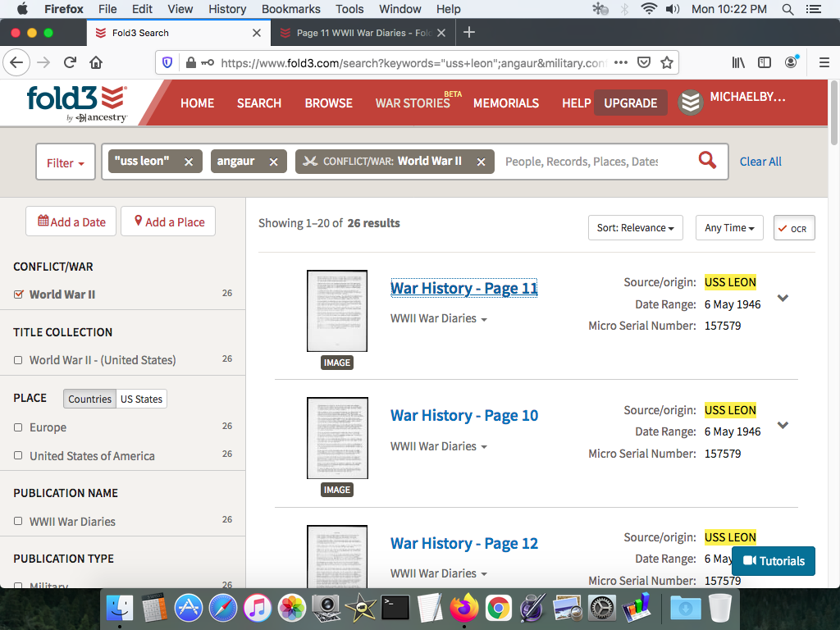This screenshot has height=630, width=840.
Task: Click the Clear All link
Action: 760,162
